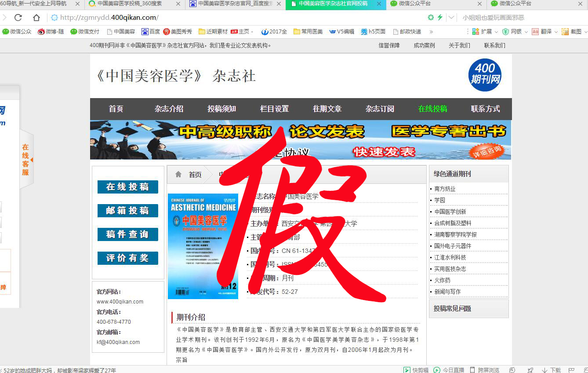Open 信誉保障 top link

pos(389,45)
